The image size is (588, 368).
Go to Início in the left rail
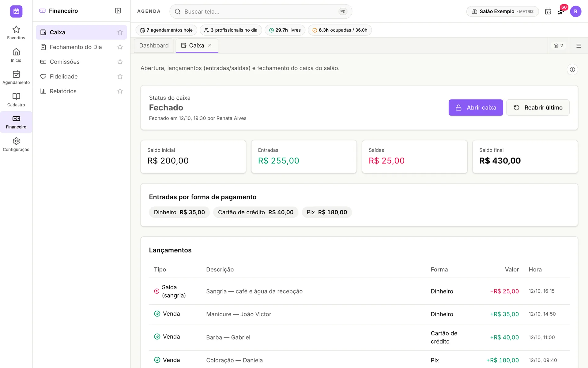pos(16,55)
